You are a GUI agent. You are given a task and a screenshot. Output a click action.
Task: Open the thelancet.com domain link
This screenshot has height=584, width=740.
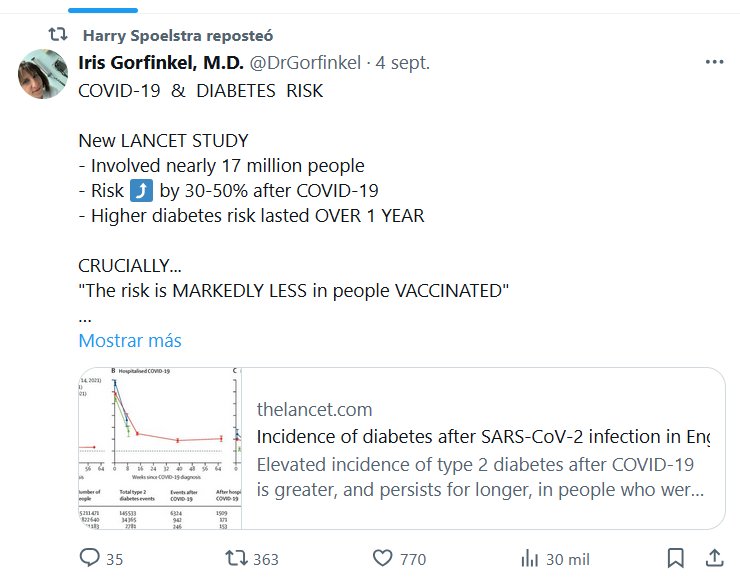tap(314, 409)
